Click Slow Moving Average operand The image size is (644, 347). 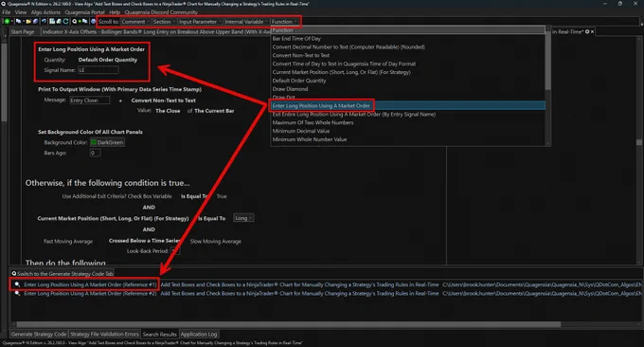click(x=216, y=242)
